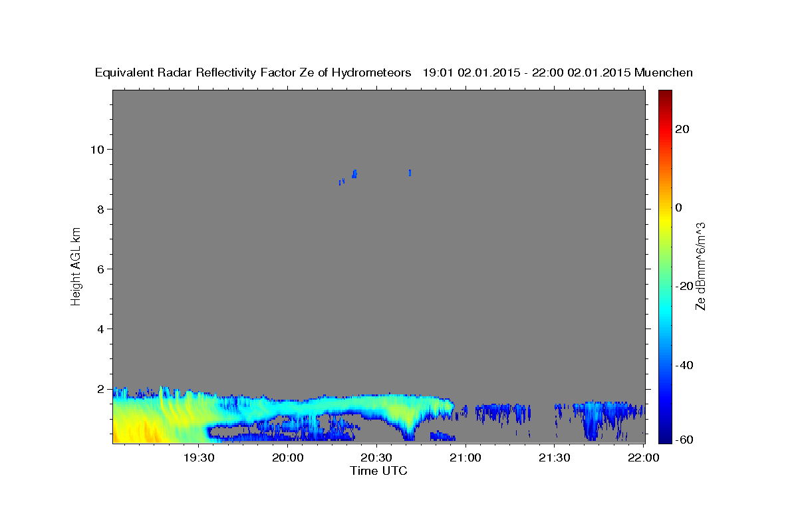Click the 20:30 time tick label
798x532 pixels.
tap(376, 458)
